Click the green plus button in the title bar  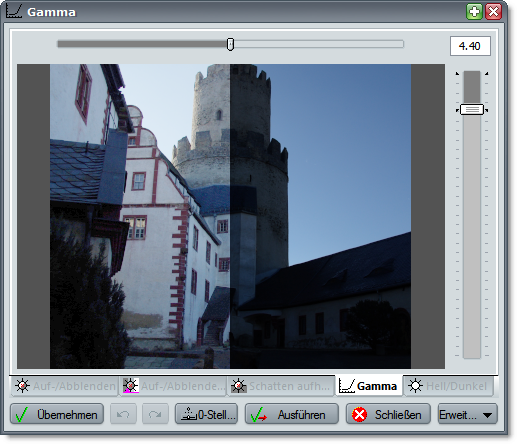[x=474, y=12]
